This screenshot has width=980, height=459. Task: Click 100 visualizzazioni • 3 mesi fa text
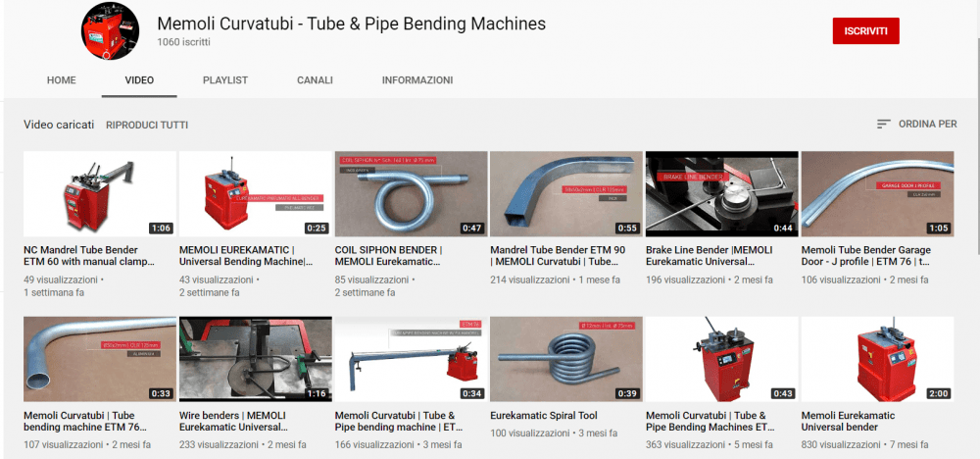[x=554, y=433]
